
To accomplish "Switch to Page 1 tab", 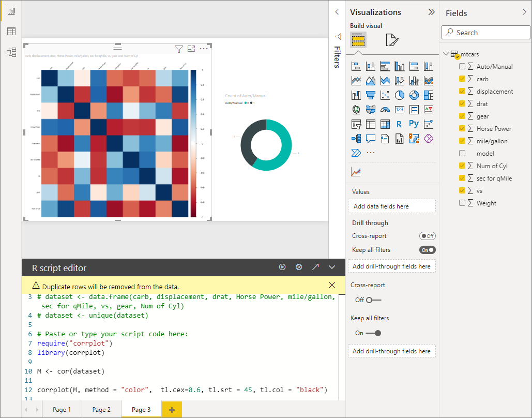I will (x=62, y=410).
